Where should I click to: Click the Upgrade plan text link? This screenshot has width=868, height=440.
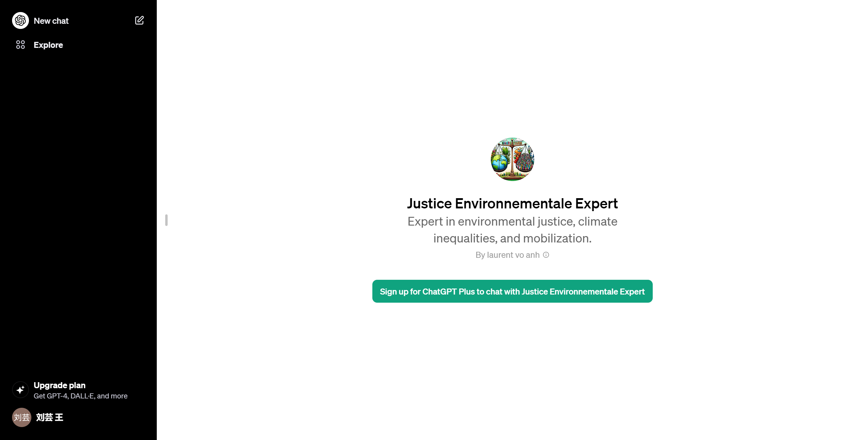(x=59, y=385)
